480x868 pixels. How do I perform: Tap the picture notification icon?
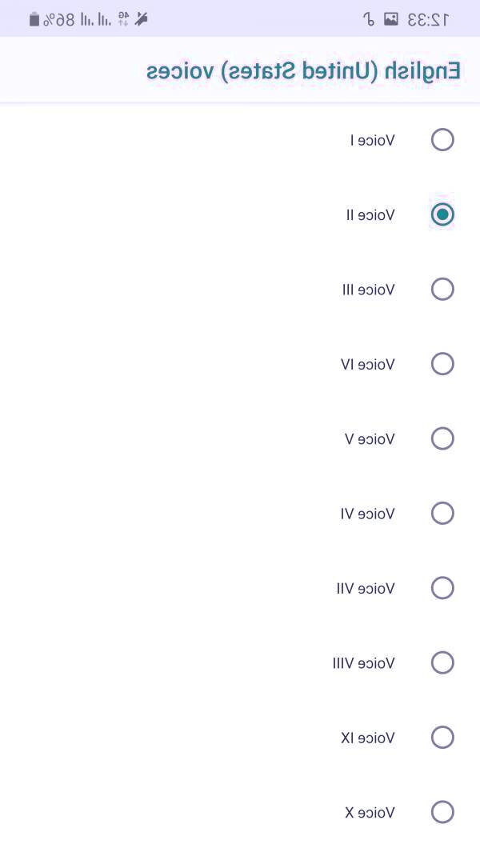click(x=391, y=19)
